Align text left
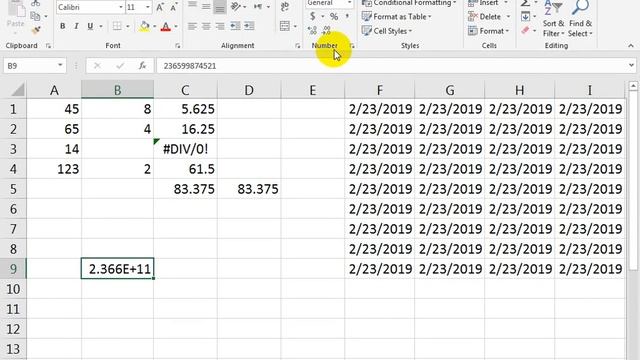 [192, 26]
